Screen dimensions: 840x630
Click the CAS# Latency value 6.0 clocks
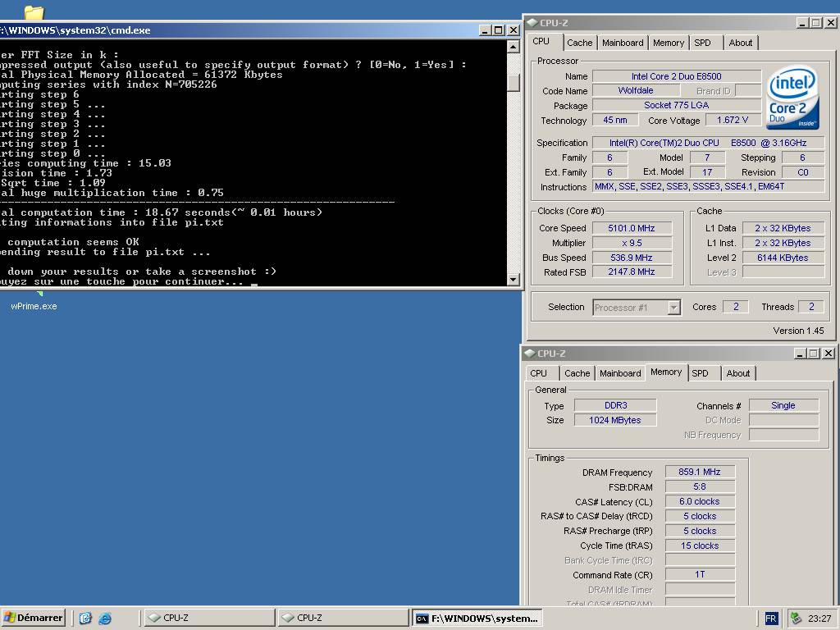click(x=700, y=501)
